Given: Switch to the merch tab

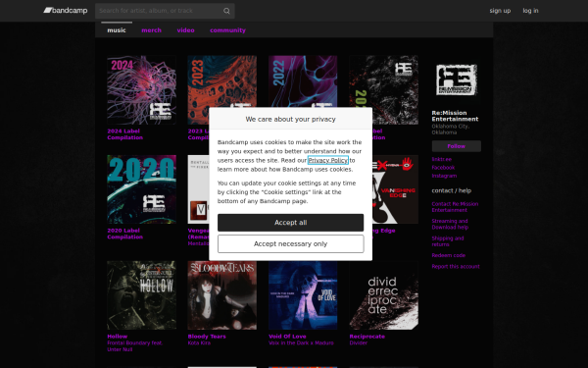Looking at the screenshot, I should click(152, 30).
